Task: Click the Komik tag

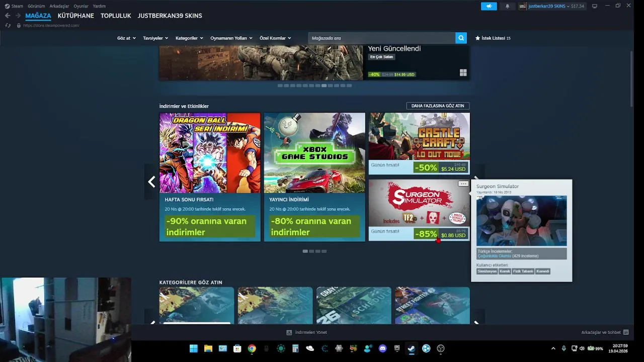Action: pyautogui.click(x=505, y=271)
